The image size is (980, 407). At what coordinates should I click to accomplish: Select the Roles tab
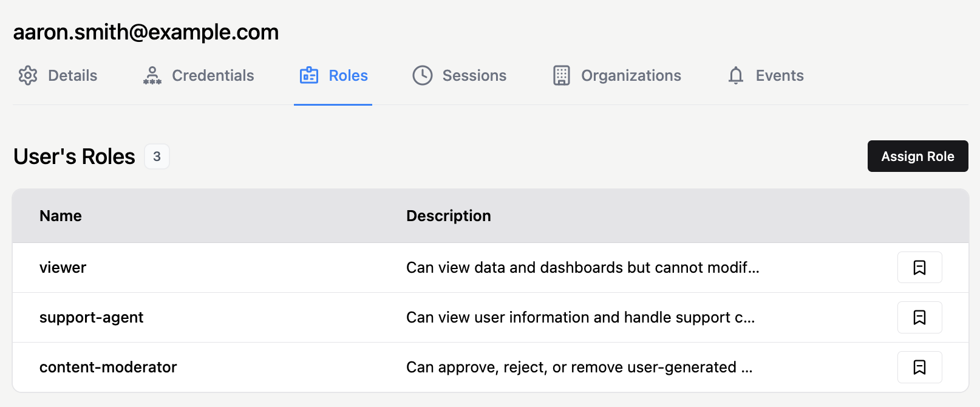click(x=333, y=75)
